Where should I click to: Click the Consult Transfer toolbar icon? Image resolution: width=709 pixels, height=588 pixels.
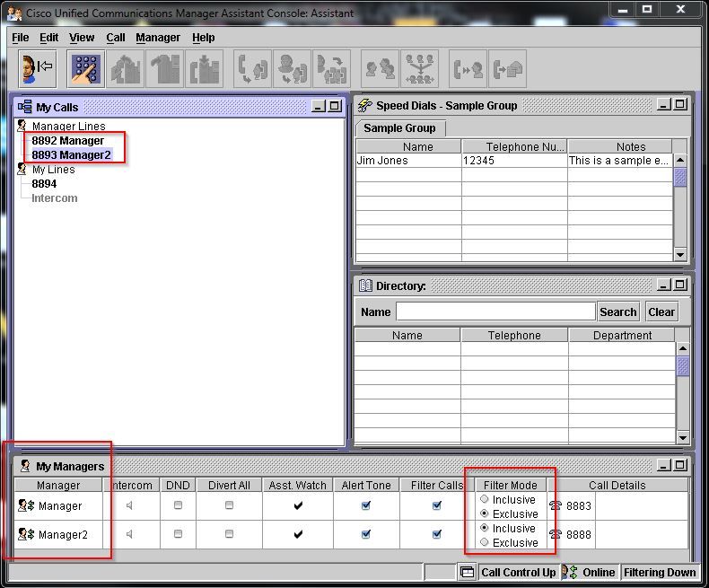click(x=292, y=69)
